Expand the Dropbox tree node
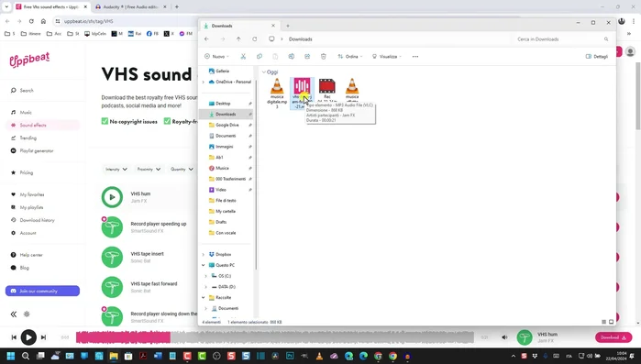 click(x=204, y=254)
